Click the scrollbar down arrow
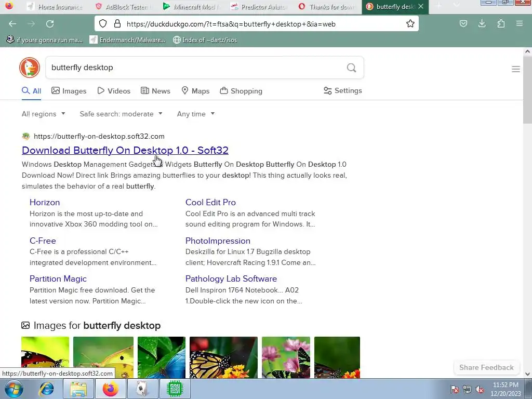Viewport: 532px width, 399px height. point(527,374)
